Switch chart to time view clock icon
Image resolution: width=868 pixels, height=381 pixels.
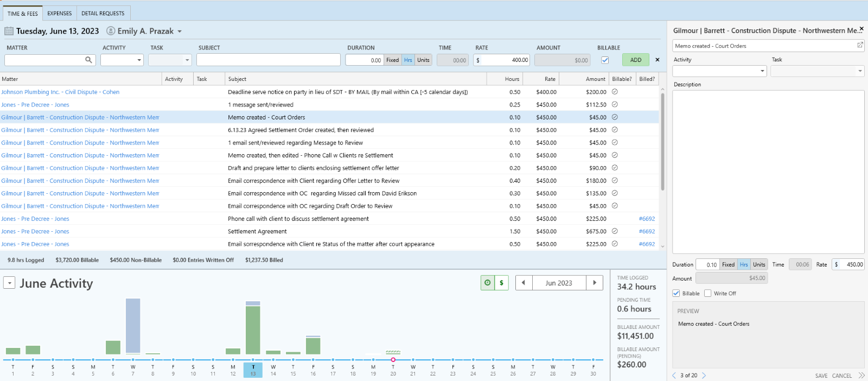coord(488,283)
